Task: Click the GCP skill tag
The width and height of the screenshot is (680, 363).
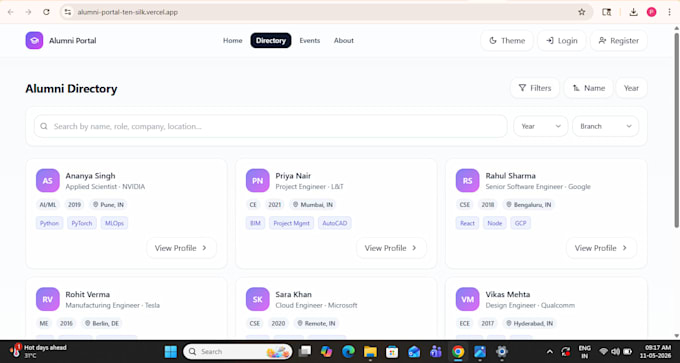Action: pos(520,223)
